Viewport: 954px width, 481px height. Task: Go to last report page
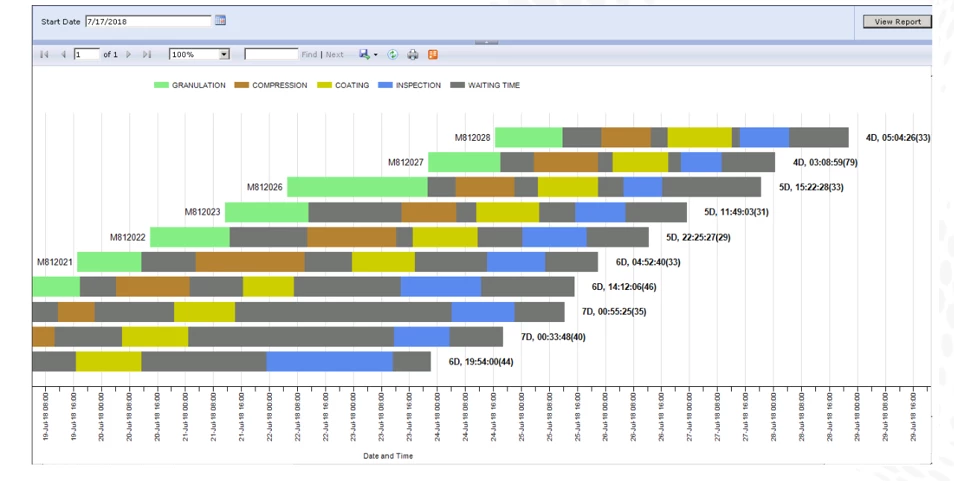click(x=147, y=55)
